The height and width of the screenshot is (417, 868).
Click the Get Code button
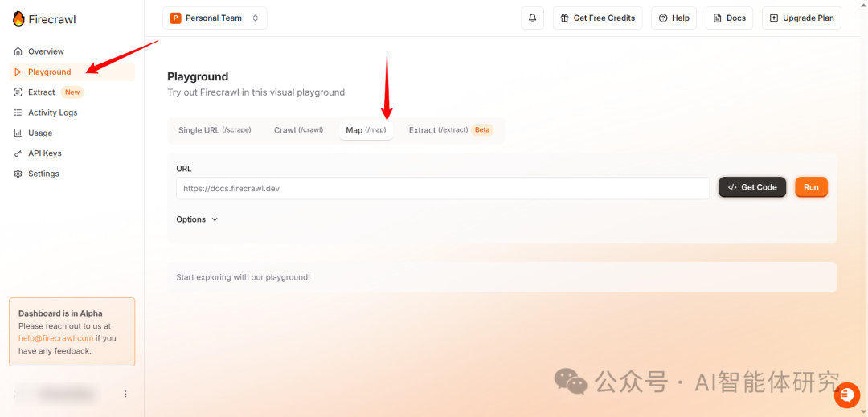click(752, 187)
